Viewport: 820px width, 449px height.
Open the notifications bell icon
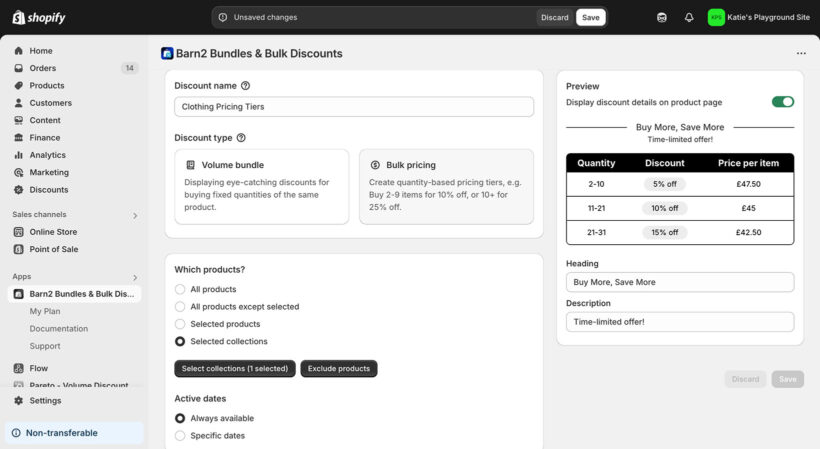(689, 17)
